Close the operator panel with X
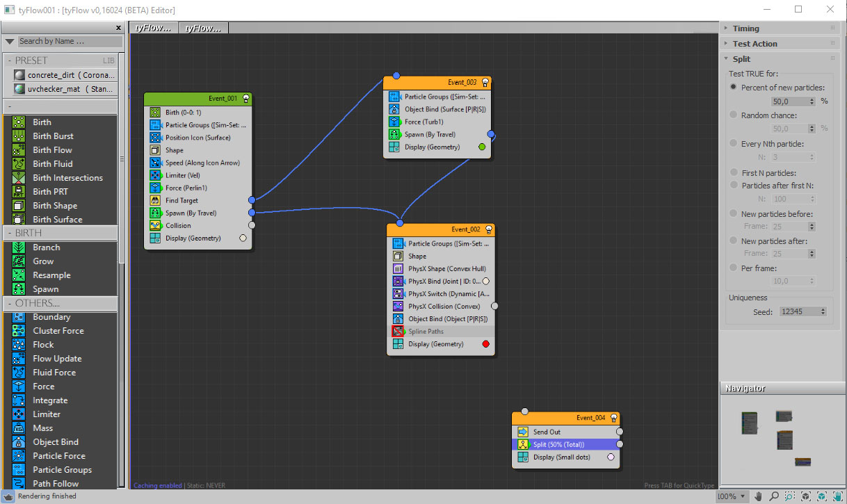 pyautogui.click(x=118, y=28)
